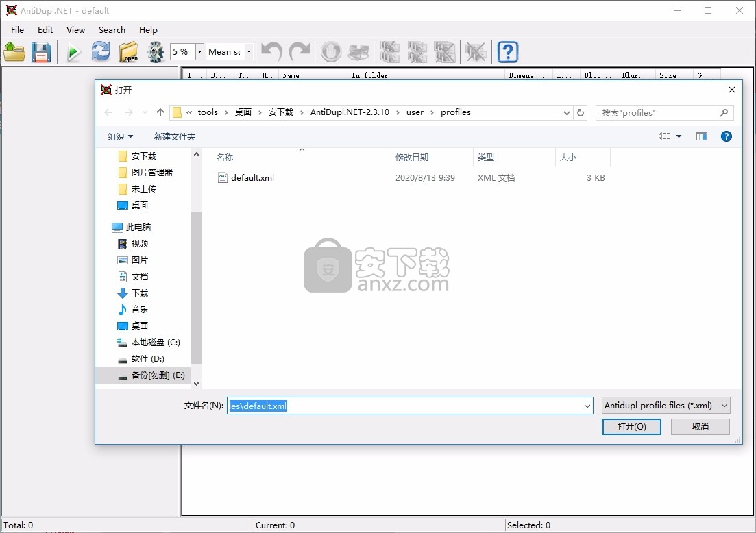Select 此电脑 in navigation tree
This screenshot has width=756, height=533.
point(138,227)
